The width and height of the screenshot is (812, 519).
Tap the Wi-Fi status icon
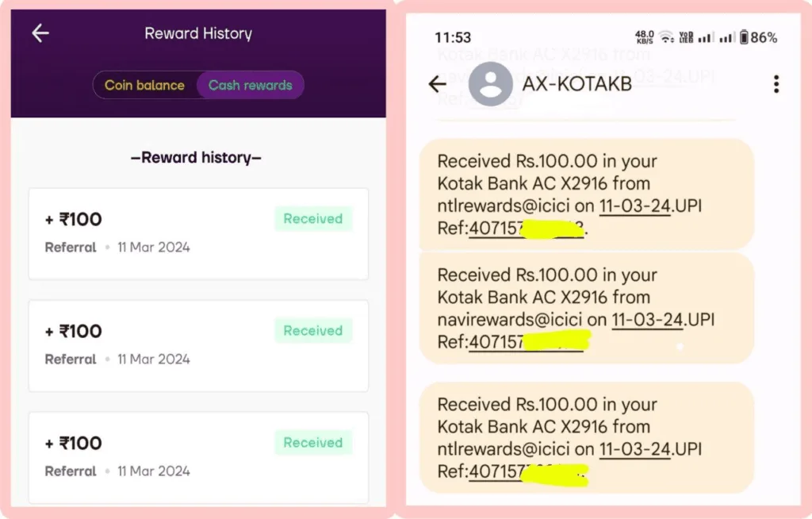click(666, 37)
